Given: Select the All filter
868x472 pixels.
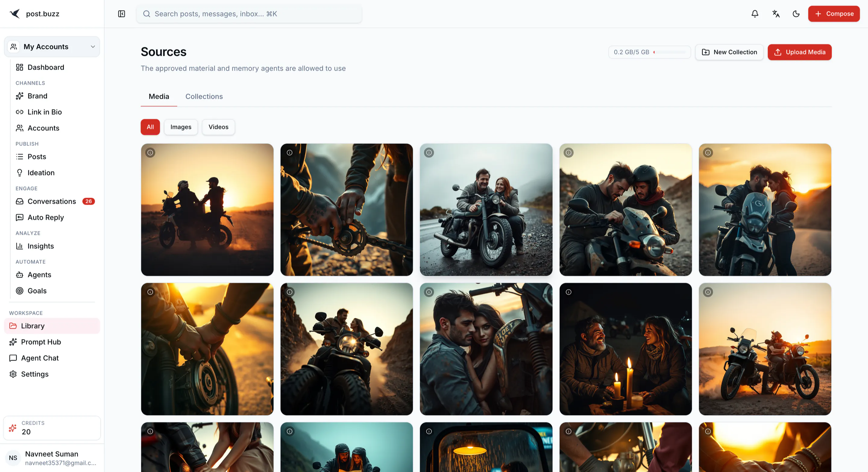Looking at the screenshot, I should 150,127.
